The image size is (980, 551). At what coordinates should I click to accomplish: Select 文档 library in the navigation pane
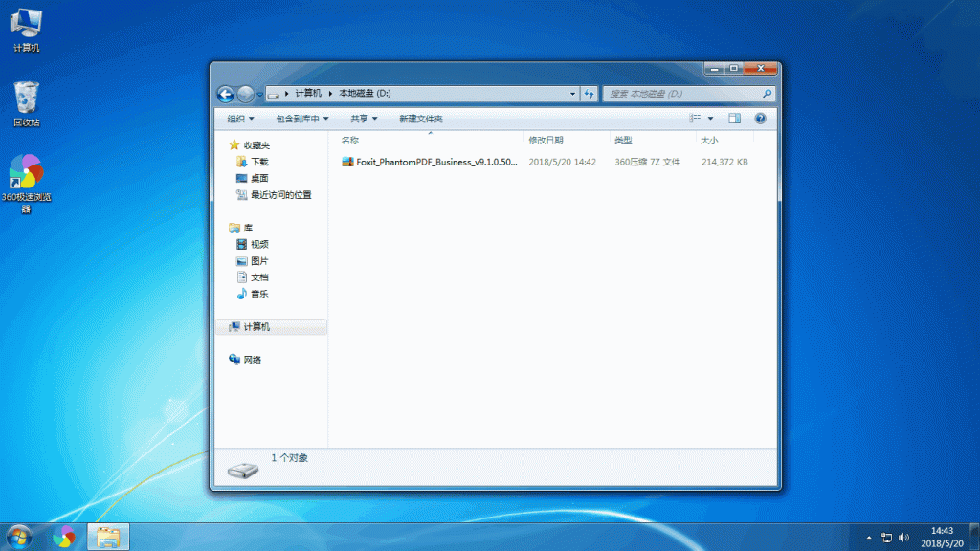(259, 277)
